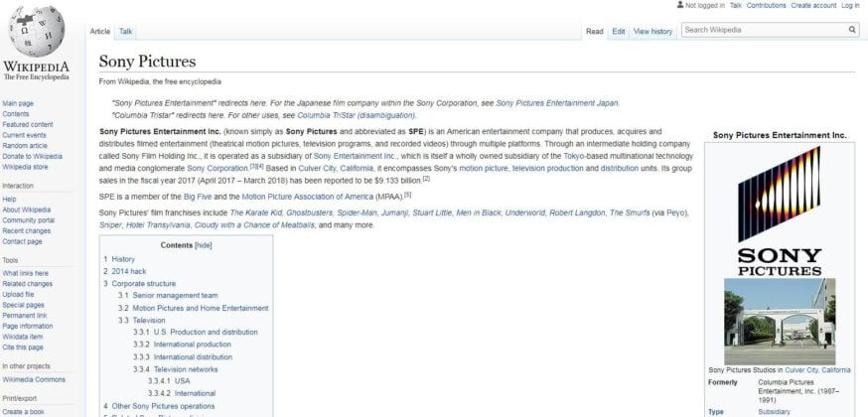
Task: Switch to the Talk tab
Action: tap(126, 32)
